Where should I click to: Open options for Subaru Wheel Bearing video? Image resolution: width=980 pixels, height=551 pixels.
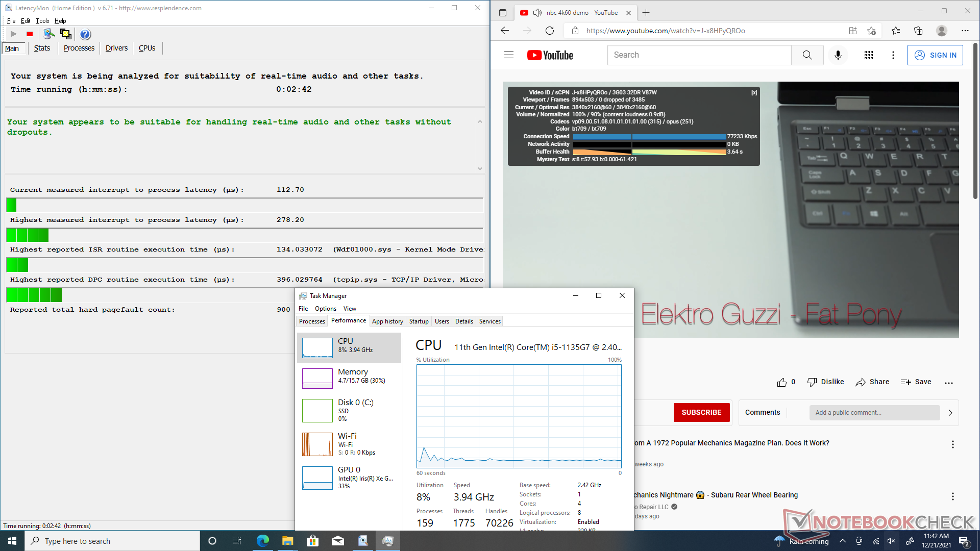tap(952, 496)
